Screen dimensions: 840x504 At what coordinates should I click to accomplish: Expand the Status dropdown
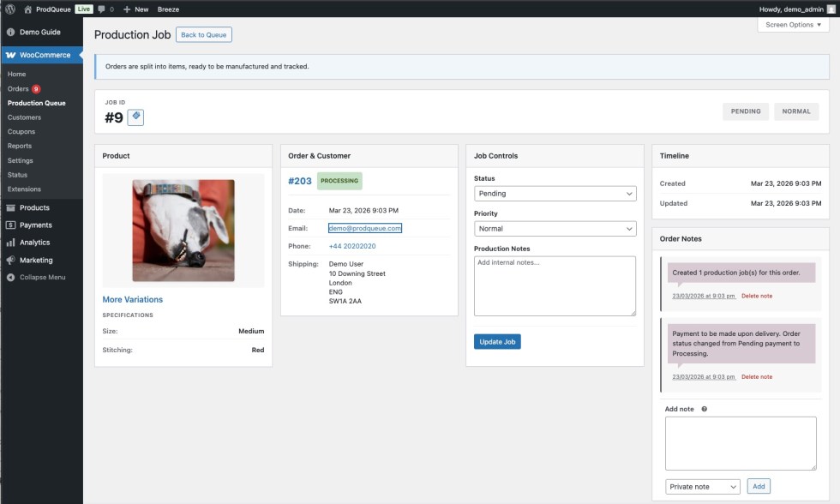tap(555, 194)
